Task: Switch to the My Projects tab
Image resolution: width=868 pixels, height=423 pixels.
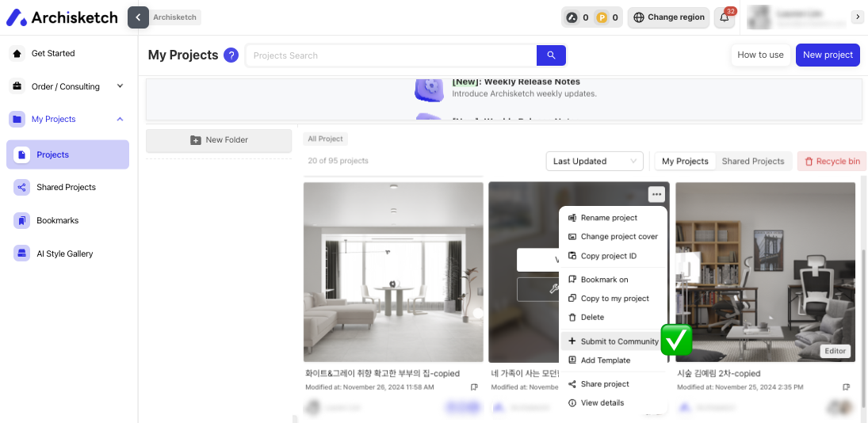Action: (x=685, y=161)
